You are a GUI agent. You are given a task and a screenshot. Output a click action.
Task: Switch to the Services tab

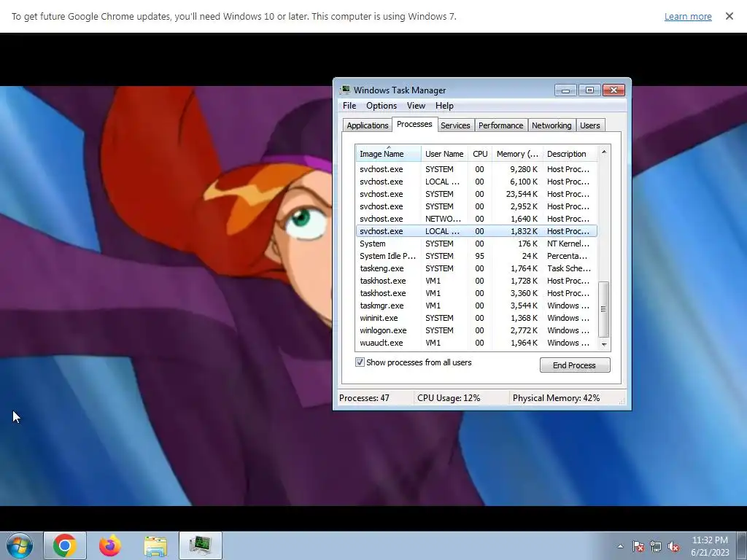pos(455,125)
